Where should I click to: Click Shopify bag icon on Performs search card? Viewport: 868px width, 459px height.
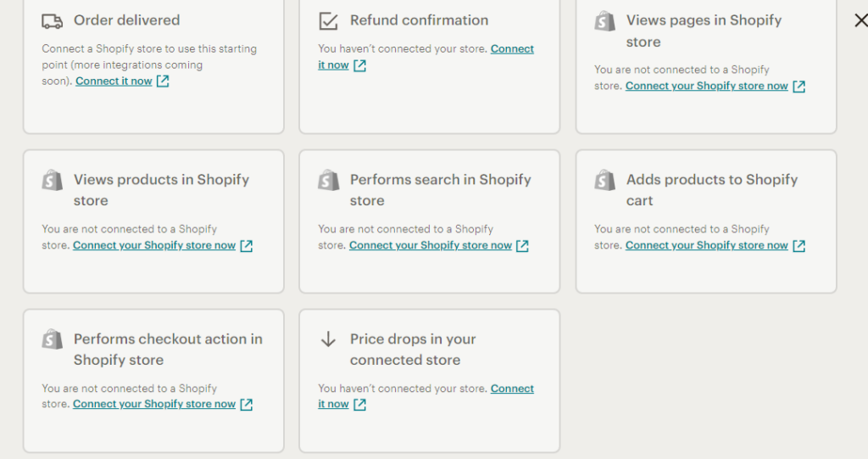pyautogui.click(x=328, y=180)
